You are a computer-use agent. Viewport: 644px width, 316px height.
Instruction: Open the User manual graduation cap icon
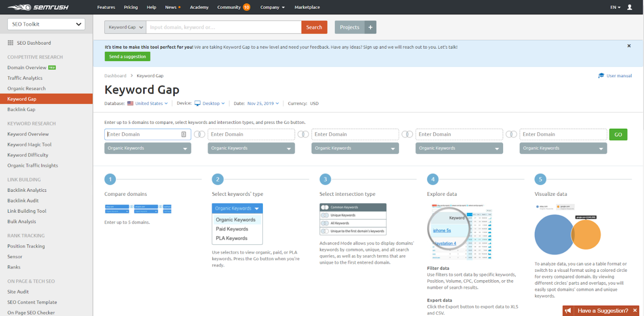601,76
